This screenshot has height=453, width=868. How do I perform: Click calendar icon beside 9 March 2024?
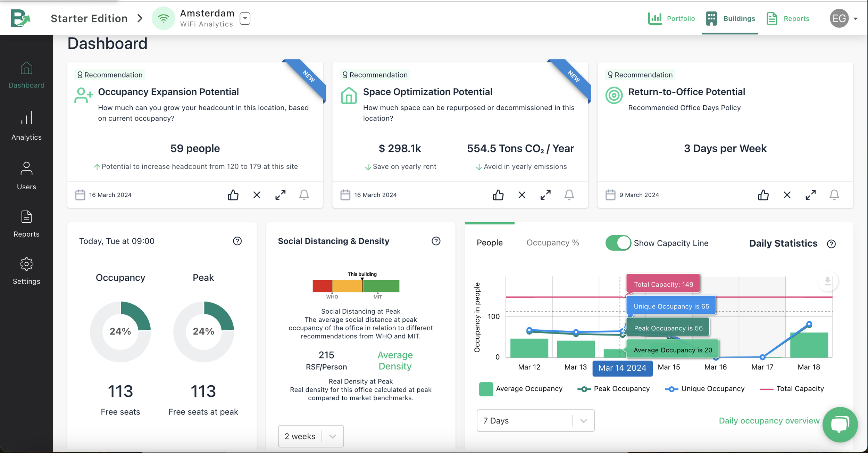pos(610,195)
